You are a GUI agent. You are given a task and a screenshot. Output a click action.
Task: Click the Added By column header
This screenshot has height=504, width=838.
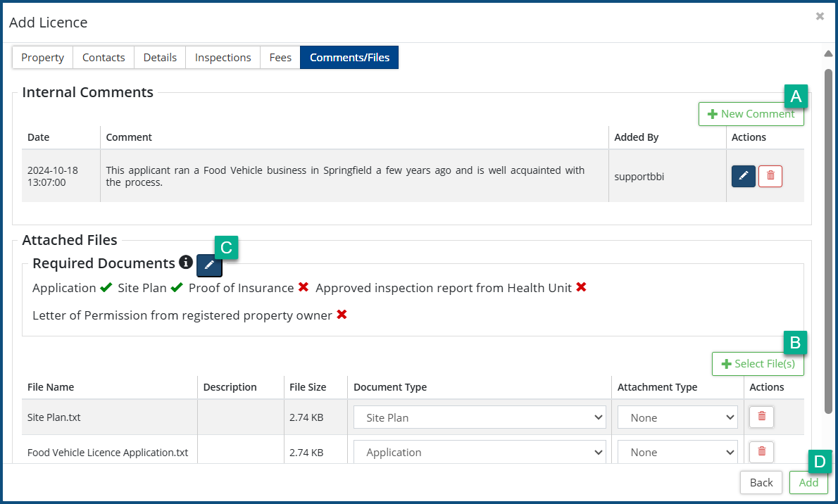[x=636, y=137]
